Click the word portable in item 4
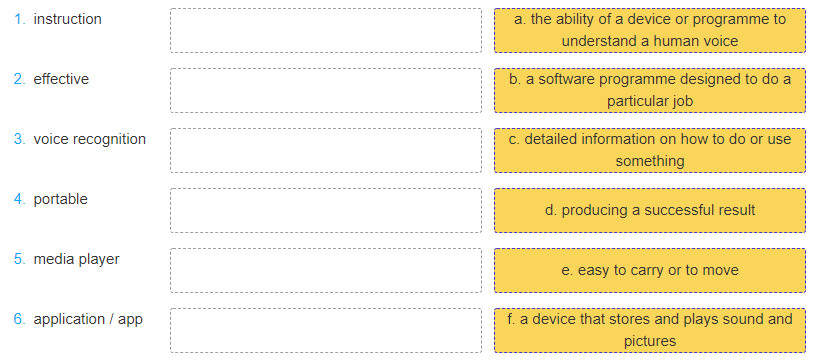The width and height of the screenshot is (813, 363). pos(61,200)
